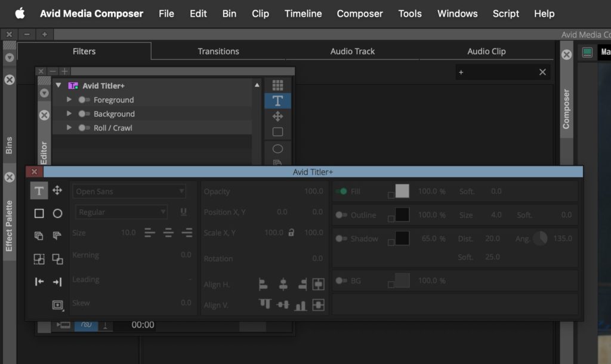Screen dimensions: 611x364
Task: Toggle the Background enable button in Effect Editor
Action: point(84,114)
